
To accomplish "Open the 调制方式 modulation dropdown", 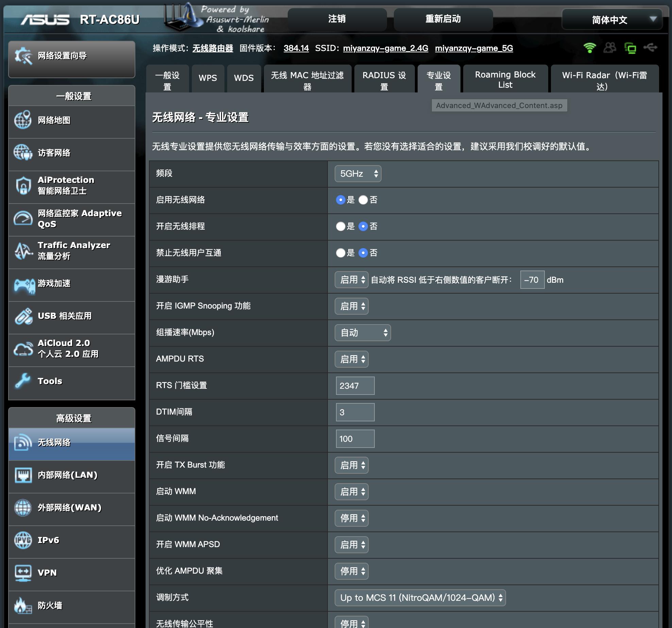I will 420,598.
